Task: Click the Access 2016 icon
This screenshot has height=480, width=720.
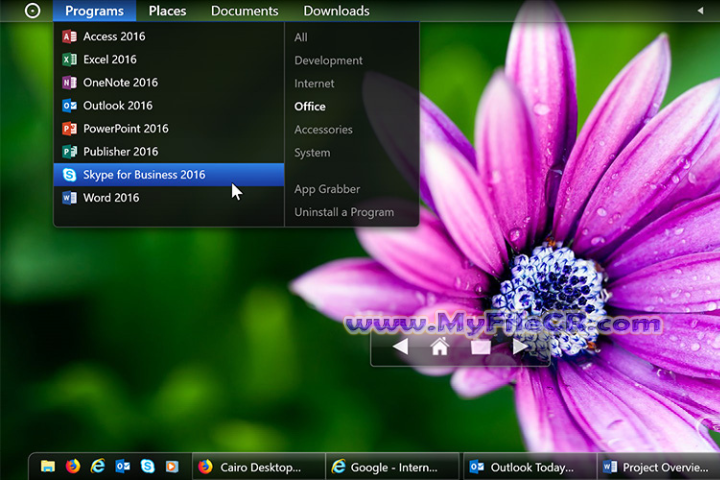Action: 69,36
